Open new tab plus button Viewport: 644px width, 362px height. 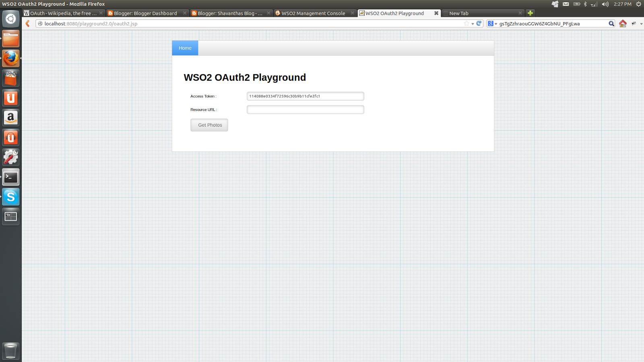click(x=530, y=13)
